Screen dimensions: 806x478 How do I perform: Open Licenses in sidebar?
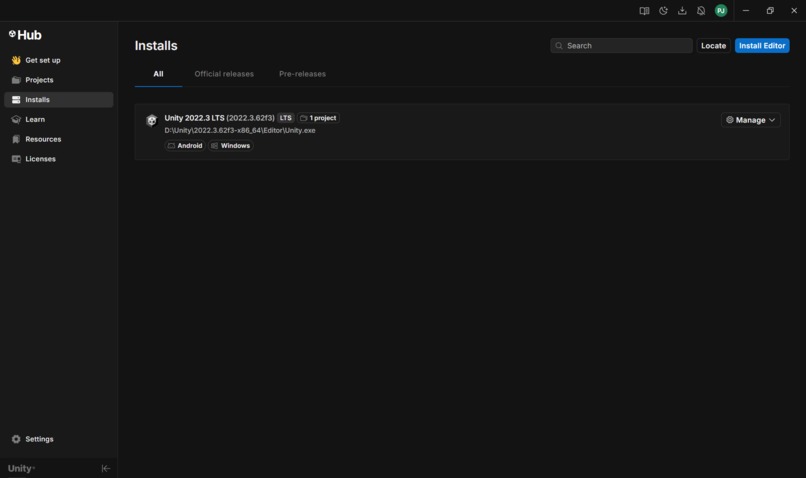[x=59, y=159]
